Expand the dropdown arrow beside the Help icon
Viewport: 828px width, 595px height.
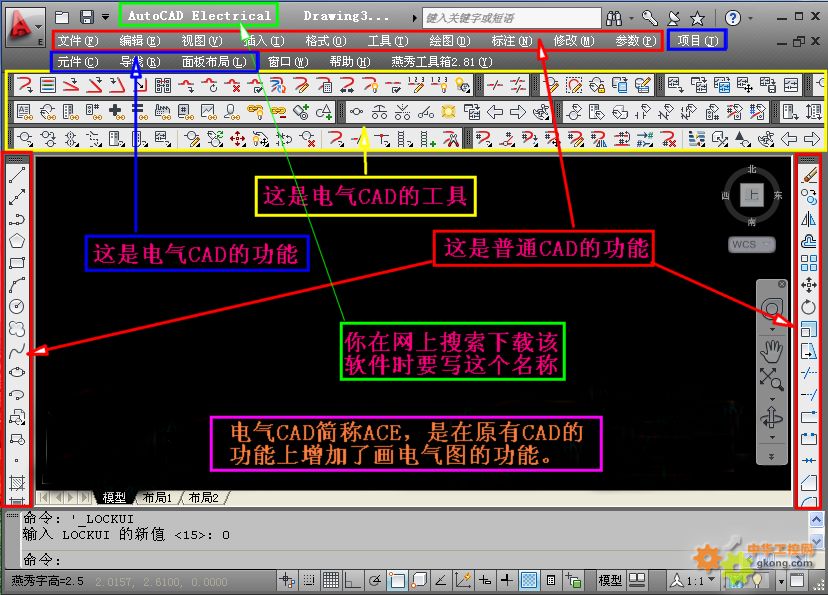coord(750,18)
